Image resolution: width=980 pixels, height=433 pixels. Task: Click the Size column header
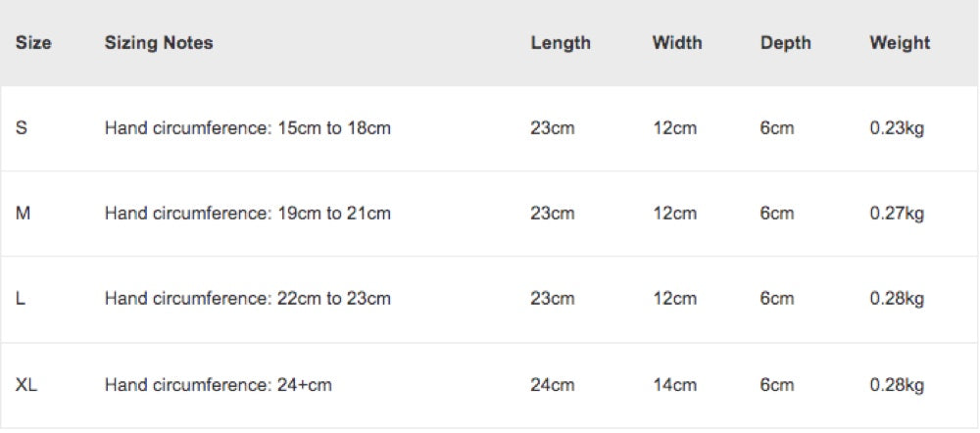tap(33, 43)
